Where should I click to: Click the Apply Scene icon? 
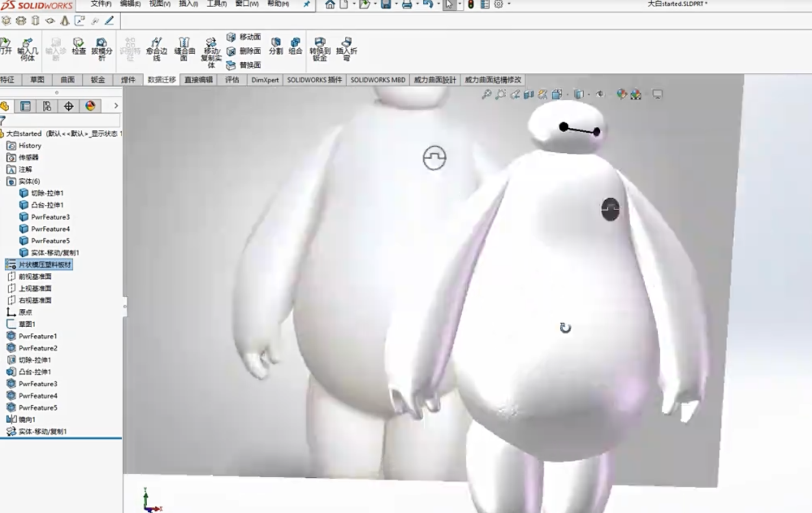click(x=636, y=94)
